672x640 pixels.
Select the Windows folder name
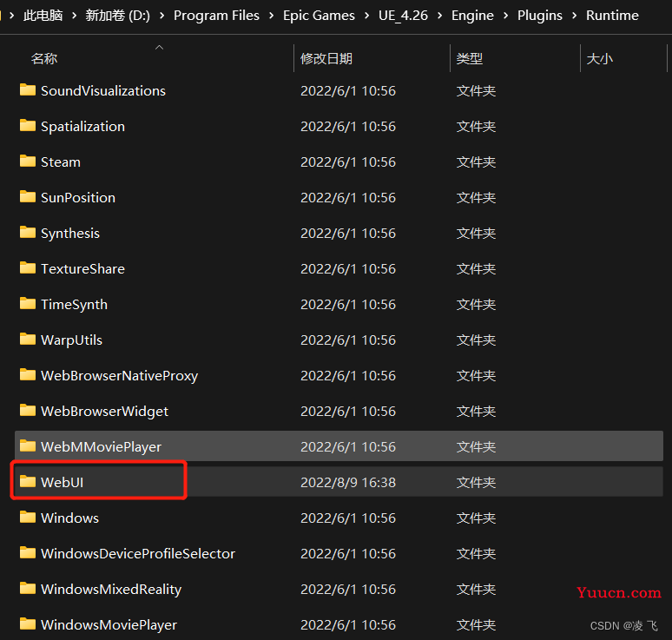[69, 518]
